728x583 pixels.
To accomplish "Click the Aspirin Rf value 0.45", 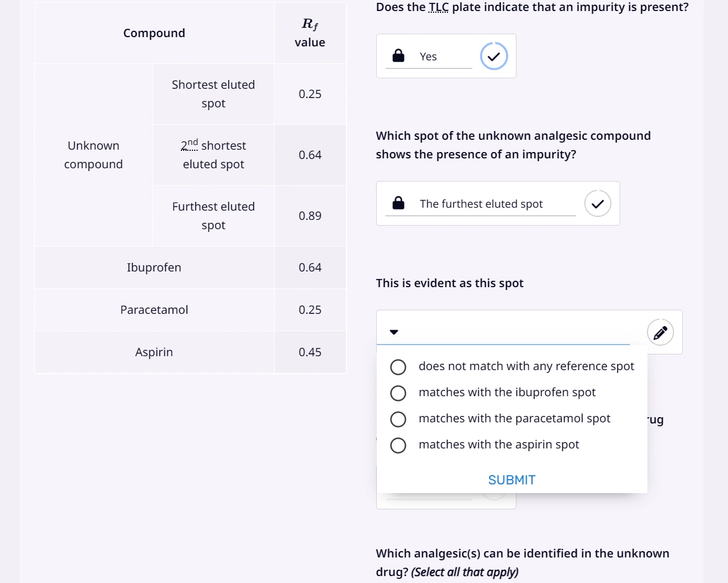I will (x=310, y=352).
